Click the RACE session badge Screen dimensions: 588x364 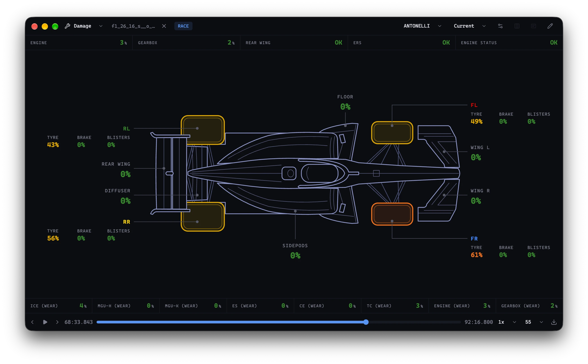click(183, 26)
